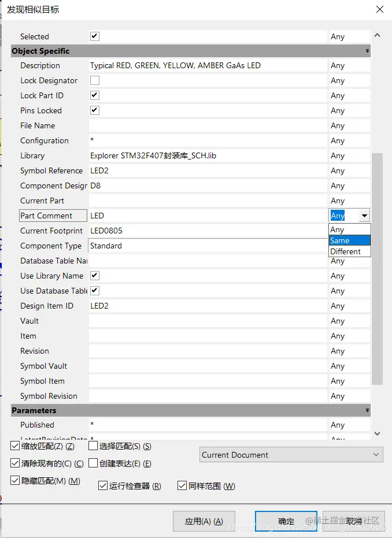Viewport: 392px width, 538px height.
Task: Collapse the Object Specific section
Action: pyautogui.click(x=367, y=51)
